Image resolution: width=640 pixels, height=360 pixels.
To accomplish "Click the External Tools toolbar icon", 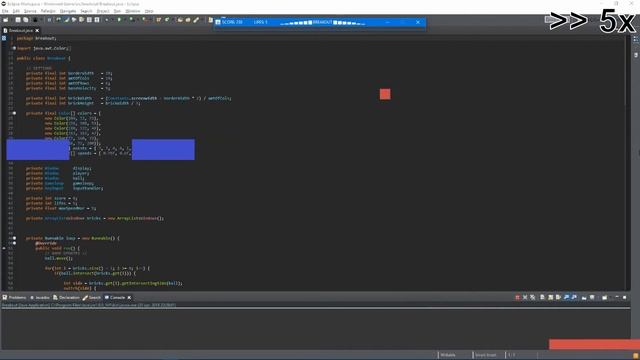I will tap(144, 20).
